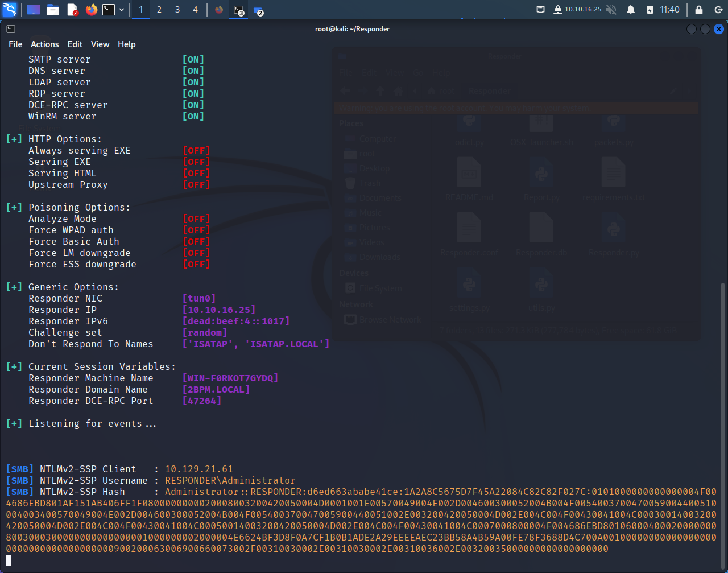Lock the screen with the padlock icon
Viewport: 728px width, 573px height.
pyautogui.click(x=699, y=10)
